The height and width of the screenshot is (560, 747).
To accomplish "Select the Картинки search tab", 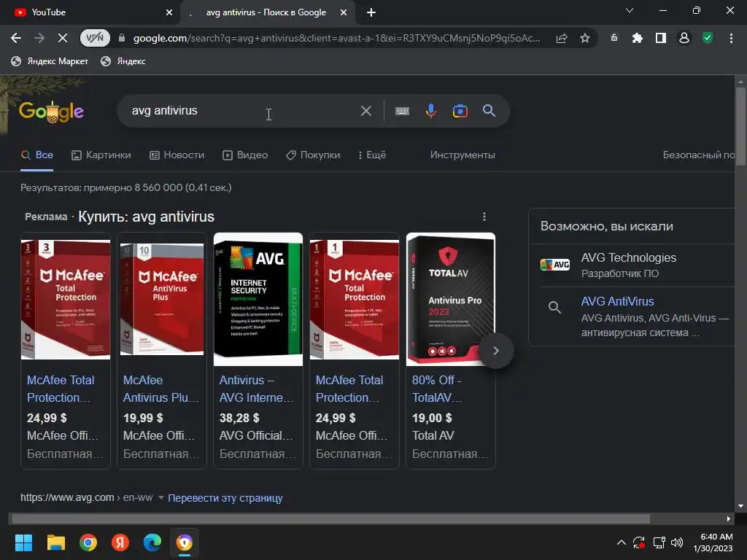I will 101,155.
